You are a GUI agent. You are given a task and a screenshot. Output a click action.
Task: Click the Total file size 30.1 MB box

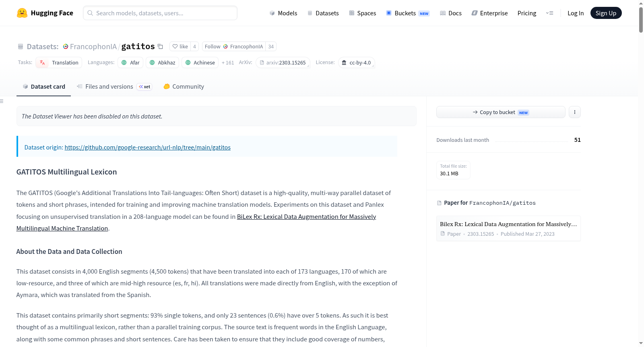(x=453, y=170)
